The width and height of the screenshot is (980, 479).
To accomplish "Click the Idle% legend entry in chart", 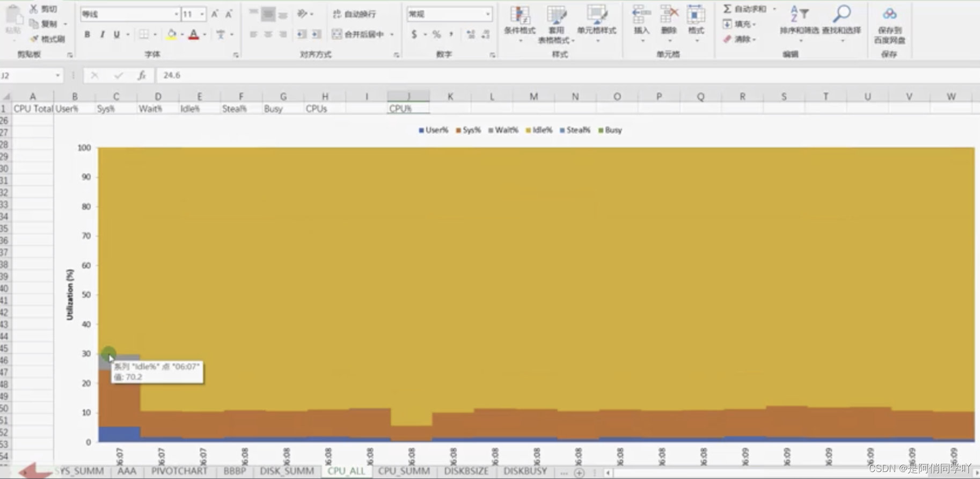I will (539, 130).
